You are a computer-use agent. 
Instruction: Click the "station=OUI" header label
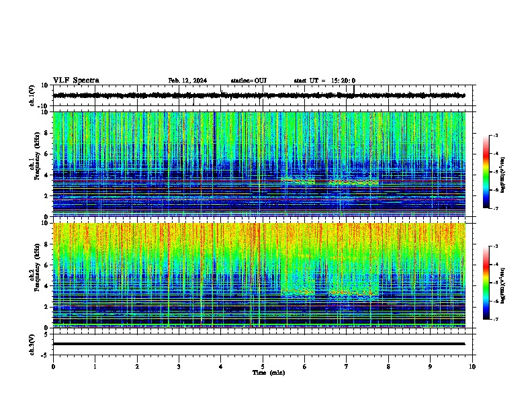pyautogui.click(x=249, y=81)
